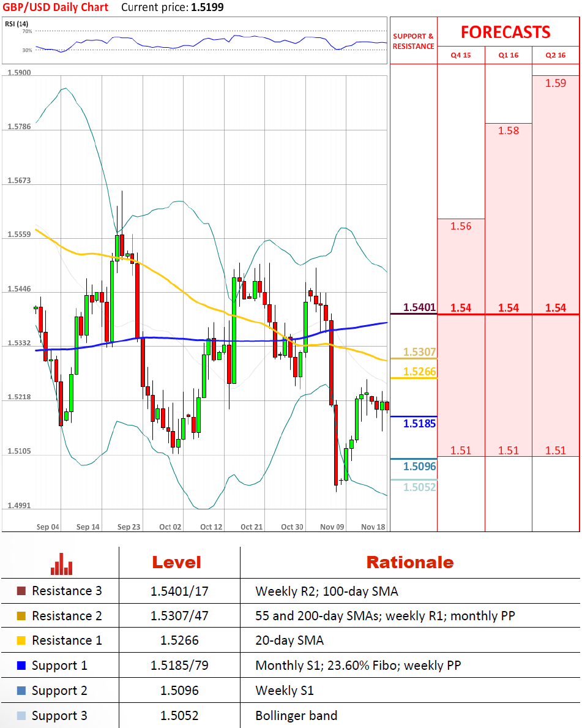This screenshot has width=582, height=728.
Task: Click the 1.4991 price axis label
Action: pos(19,506)
